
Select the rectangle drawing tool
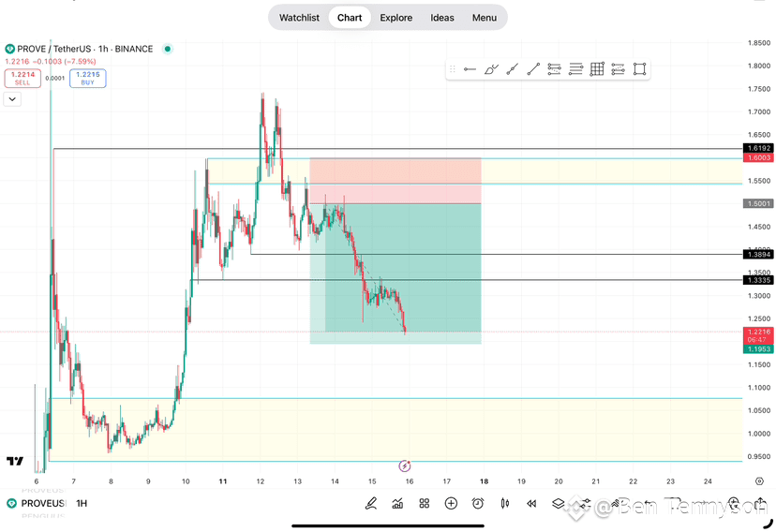coord(639,69)
